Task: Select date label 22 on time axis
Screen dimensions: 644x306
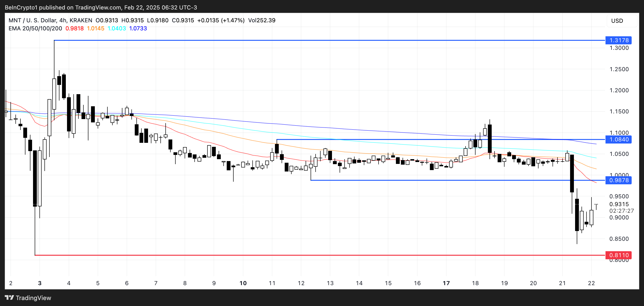Action: [591, 283]
